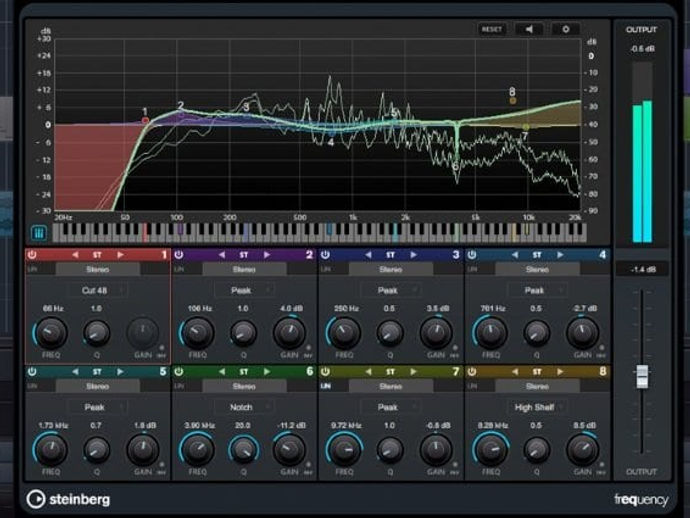Select EQ node 1 on graph
This screenshot has height=518, width=690.
[x=145, y=120]
